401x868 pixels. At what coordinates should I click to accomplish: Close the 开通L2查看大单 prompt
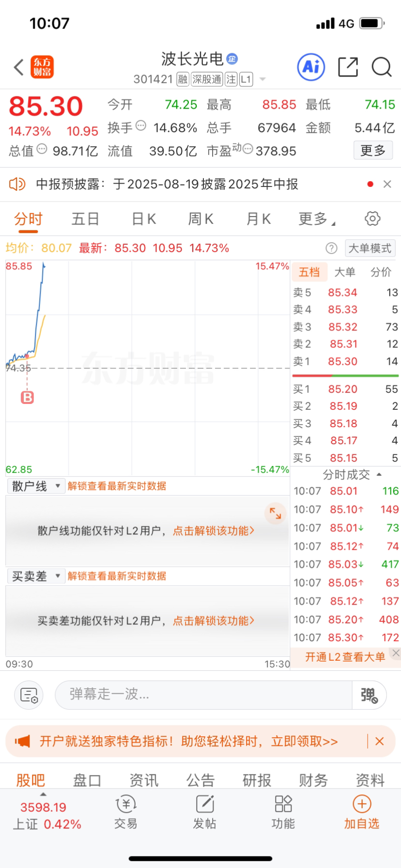(396, 653)
